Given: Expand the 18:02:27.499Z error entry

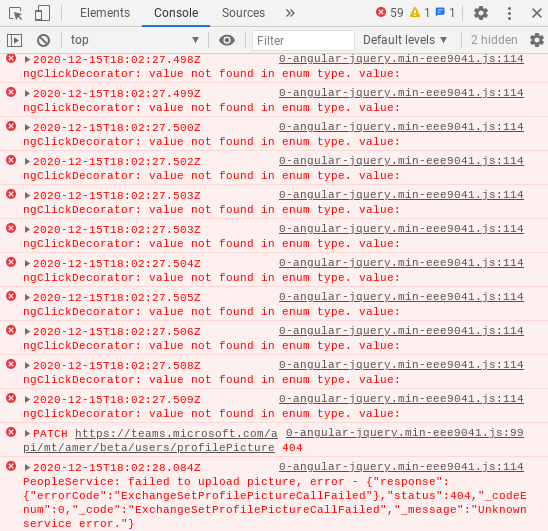Looking at the screenshot, I should (x=27, y=94).
